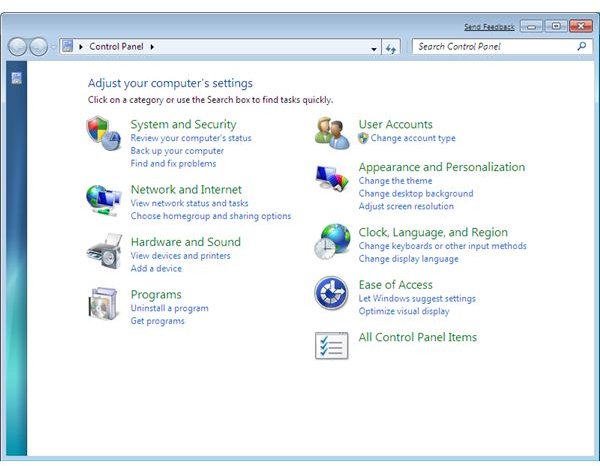Click Let Windows suggest settings
Screen dimensions: 600x466
tap(417, 298)
